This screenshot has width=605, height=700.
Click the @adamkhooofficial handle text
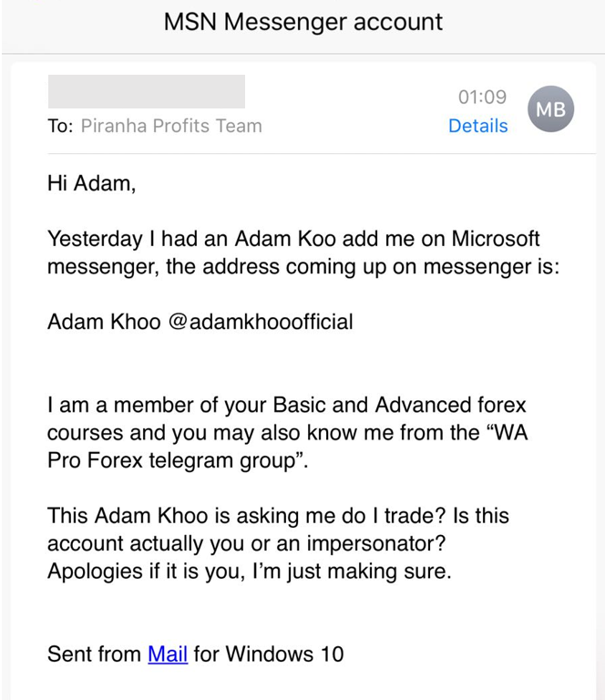[x=261, y=322]
